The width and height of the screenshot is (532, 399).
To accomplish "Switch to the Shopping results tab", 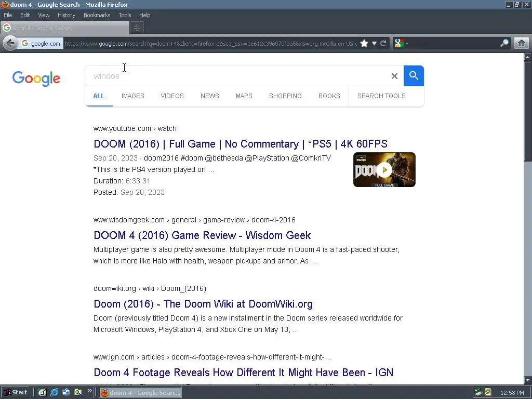I will pyautogui.click(x=285, y=96).
